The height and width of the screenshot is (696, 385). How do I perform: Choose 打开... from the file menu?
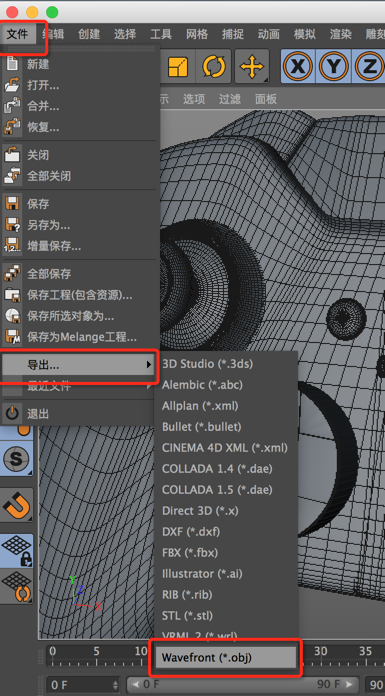[80, 85]
